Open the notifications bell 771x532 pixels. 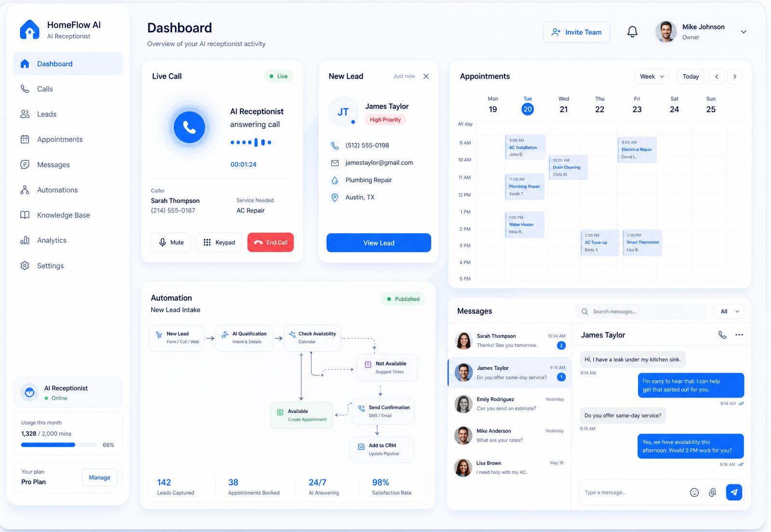click(x=632, y=32)
